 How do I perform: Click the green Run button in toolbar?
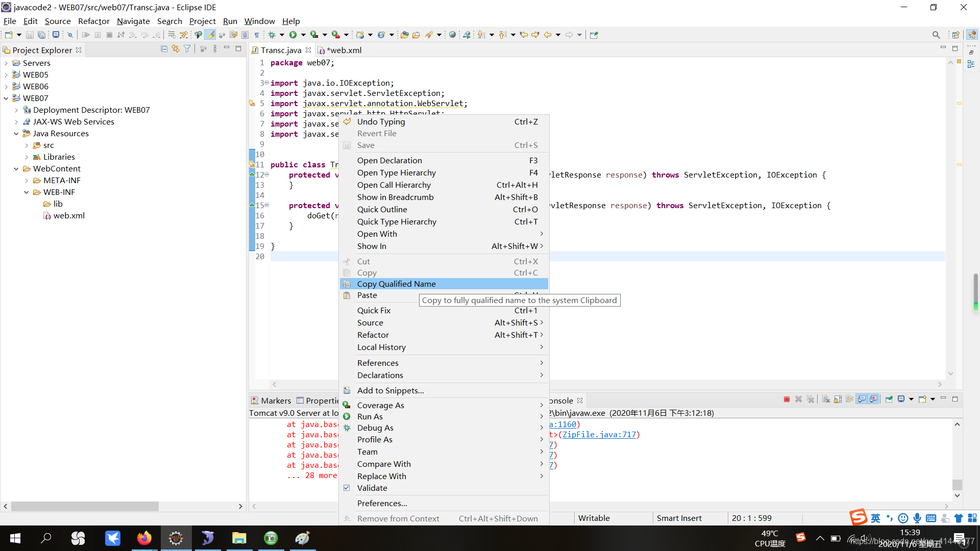(x=293, y=35)
